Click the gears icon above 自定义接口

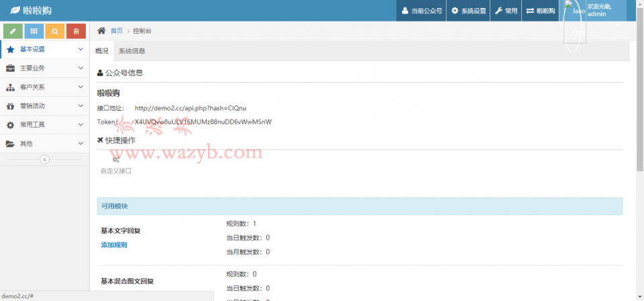point(116,159)
